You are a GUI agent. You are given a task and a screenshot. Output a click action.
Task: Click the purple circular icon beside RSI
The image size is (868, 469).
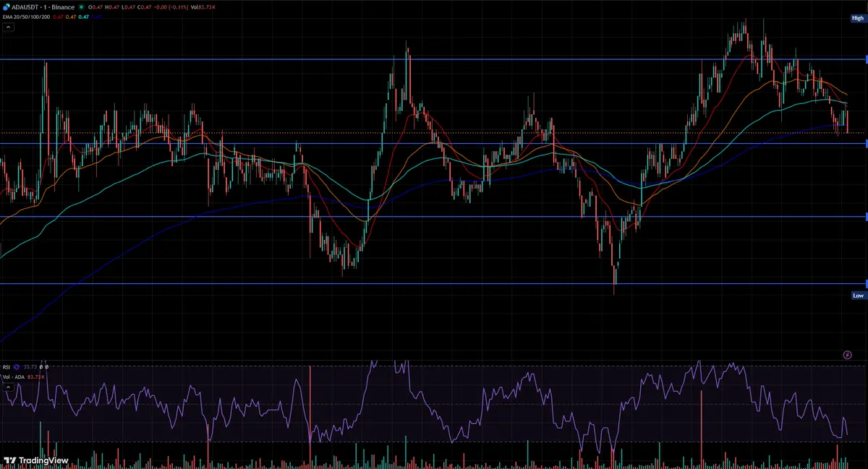[x=17, y=367]
